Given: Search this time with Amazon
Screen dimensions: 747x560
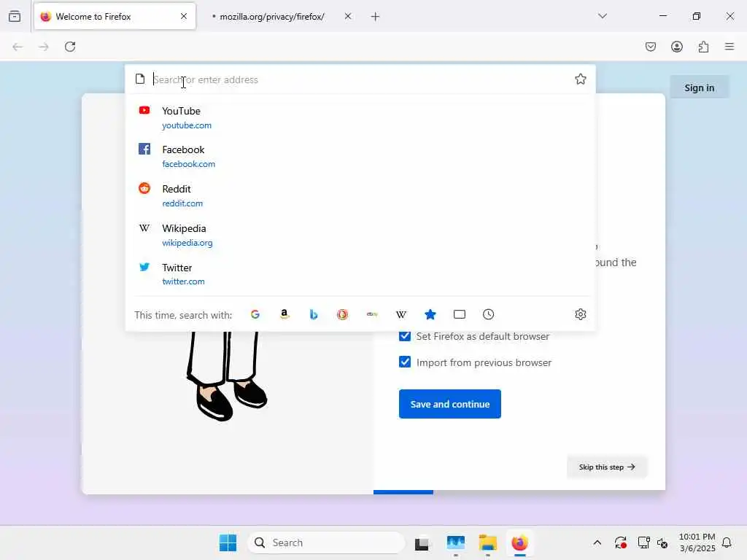Looking at the screenshot, I should coord(285,314).
